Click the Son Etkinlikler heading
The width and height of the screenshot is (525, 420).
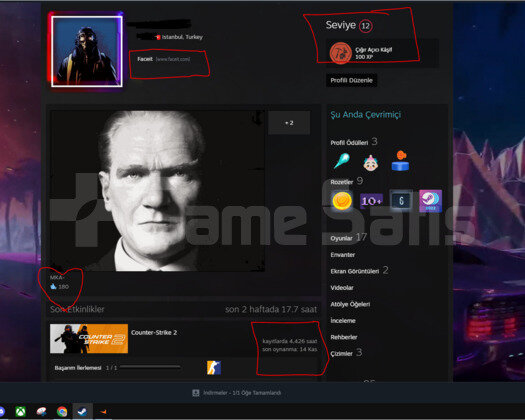(x=77, y=309)
